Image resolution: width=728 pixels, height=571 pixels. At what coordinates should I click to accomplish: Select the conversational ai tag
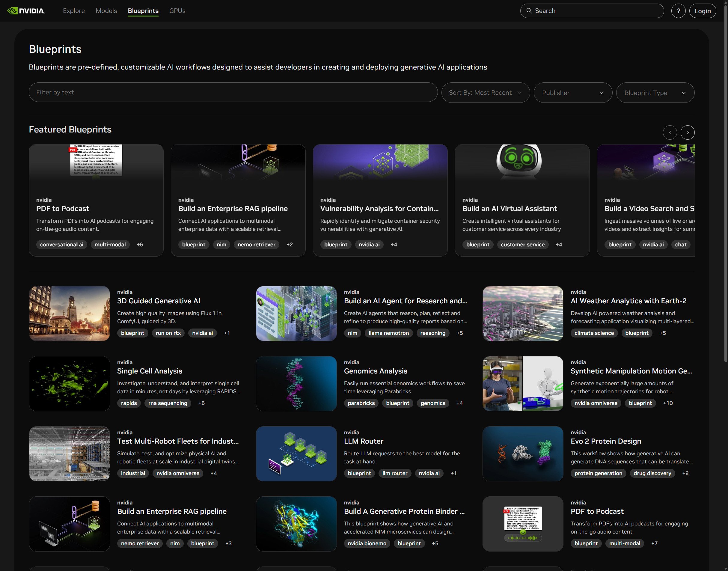[61, 244]
